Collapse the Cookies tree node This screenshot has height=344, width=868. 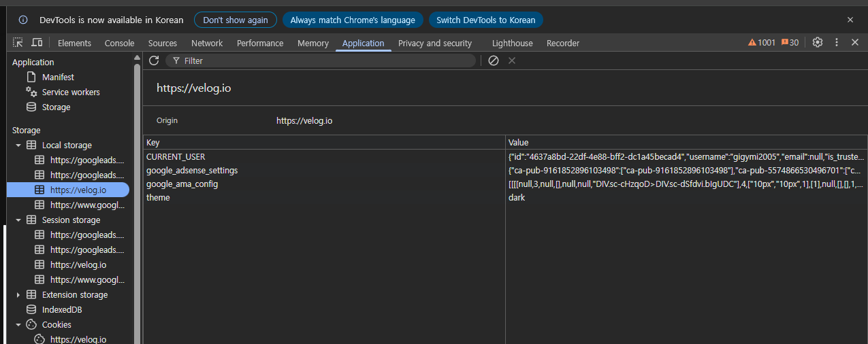(18, 325)
